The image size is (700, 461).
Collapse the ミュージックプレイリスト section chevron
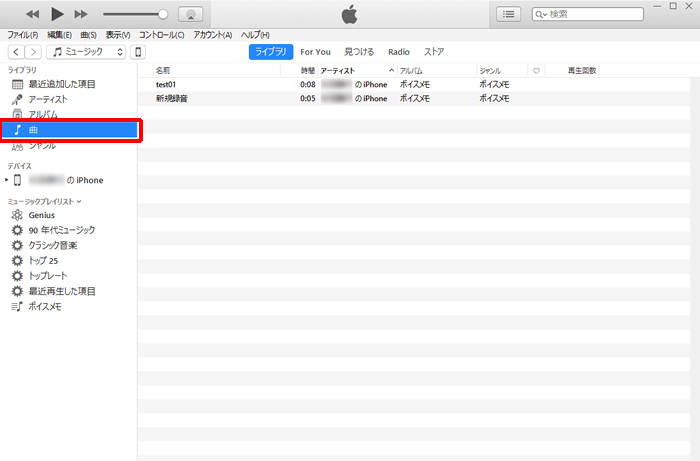(79, 201)
